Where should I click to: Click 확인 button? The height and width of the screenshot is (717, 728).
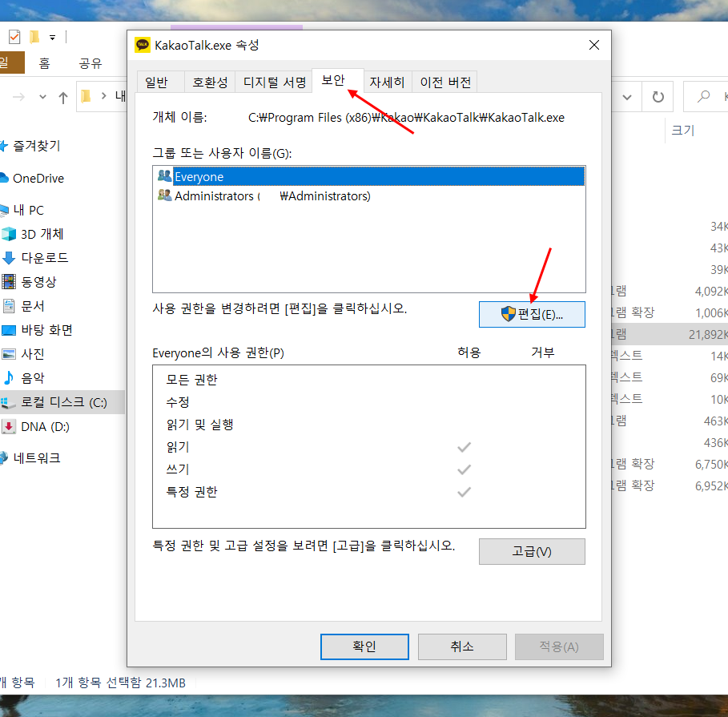[364, 647]
